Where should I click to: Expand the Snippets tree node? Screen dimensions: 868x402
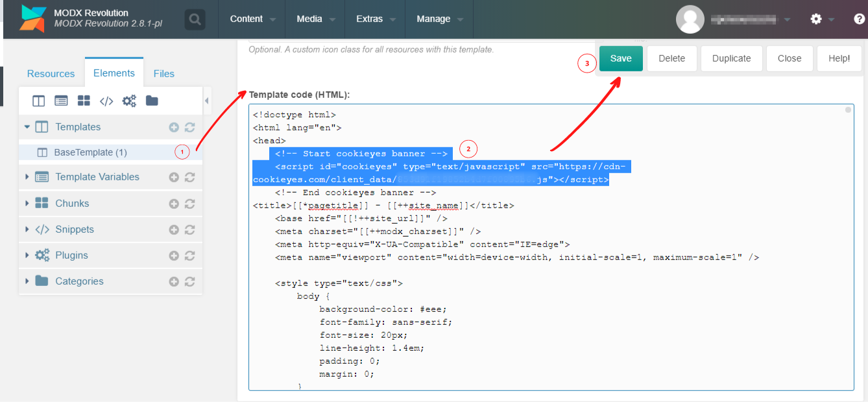pos(27,230)
